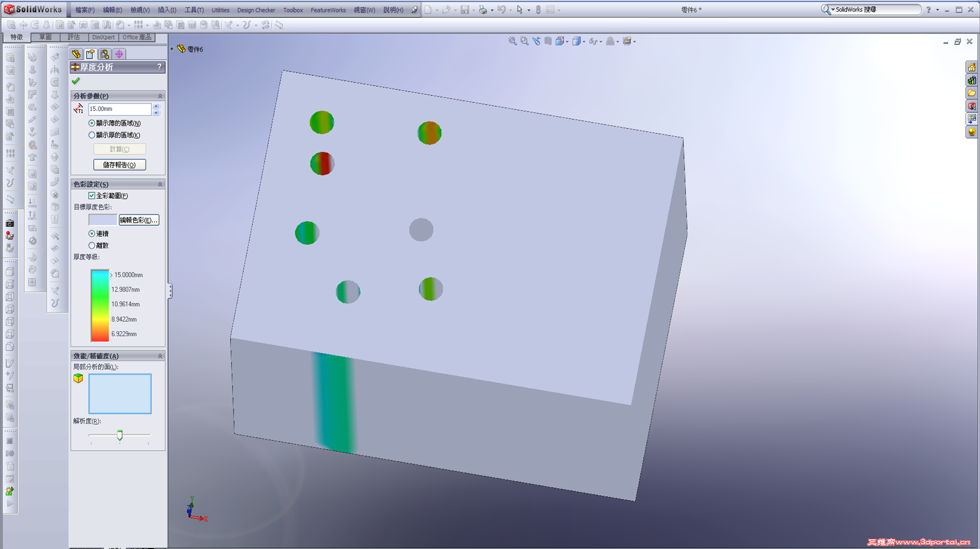Click the selected face cube icon
The image size is (980, 549).
[78, 378]
